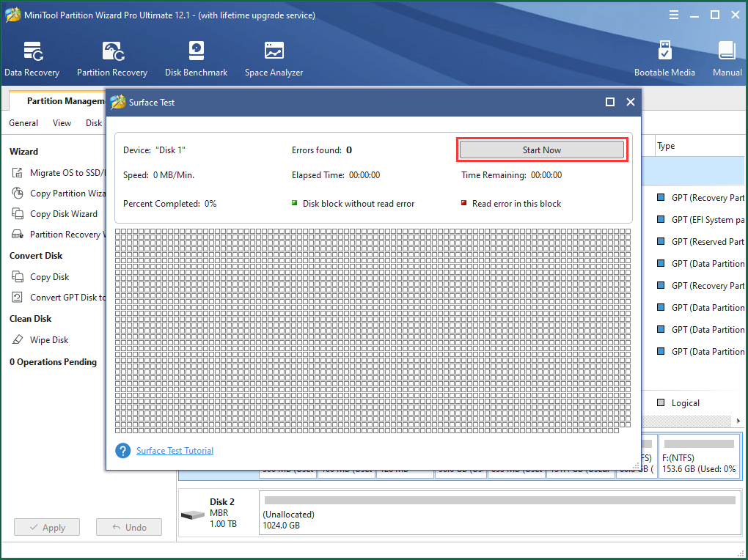Click the green no-read-error legend square
This screenshot has width=748, height=560.
[294, 203]
